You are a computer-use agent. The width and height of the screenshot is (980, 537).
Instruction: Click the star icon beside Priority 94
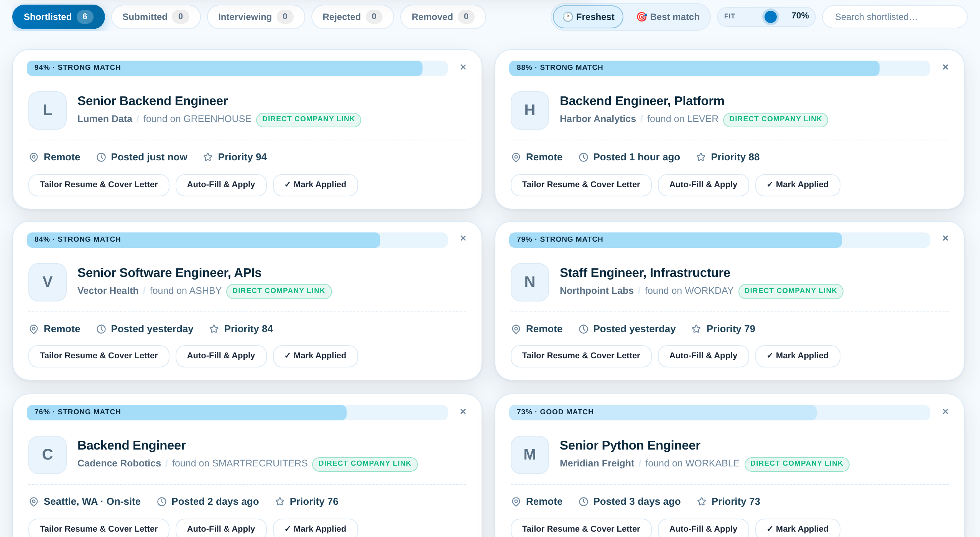click(208, 157)
